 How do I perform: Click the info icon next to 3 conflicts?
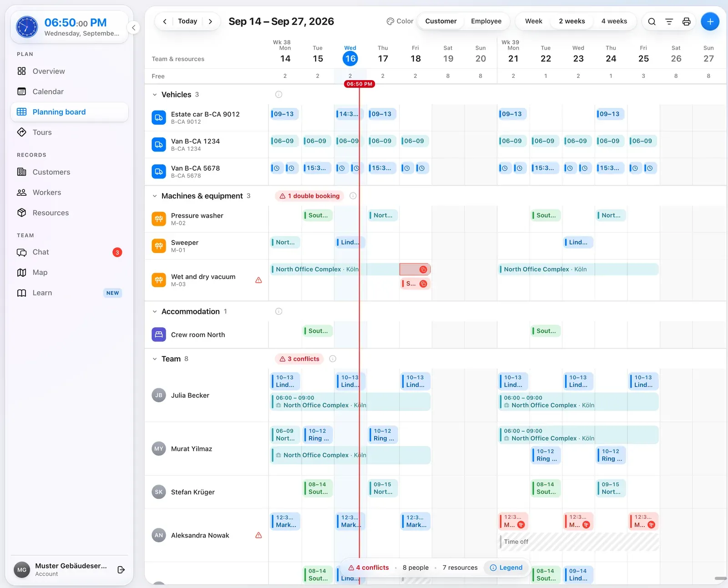point(333,359)
